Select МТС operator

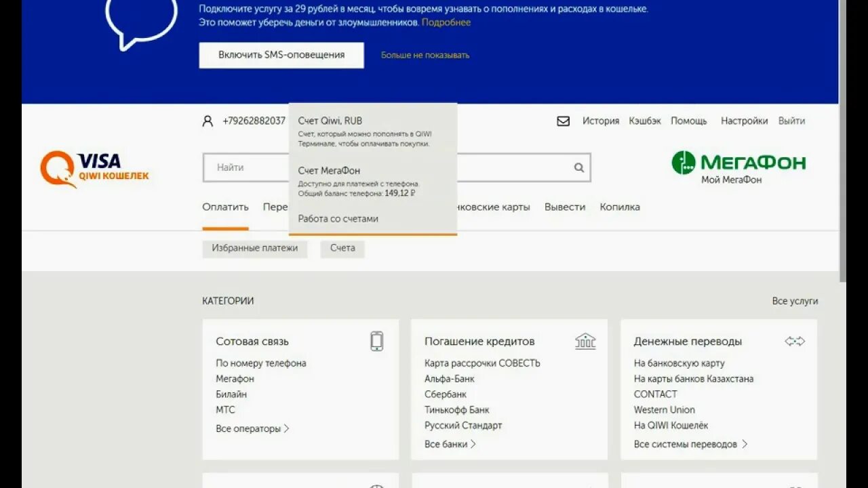pyautogui.click(x=225, y=410)
